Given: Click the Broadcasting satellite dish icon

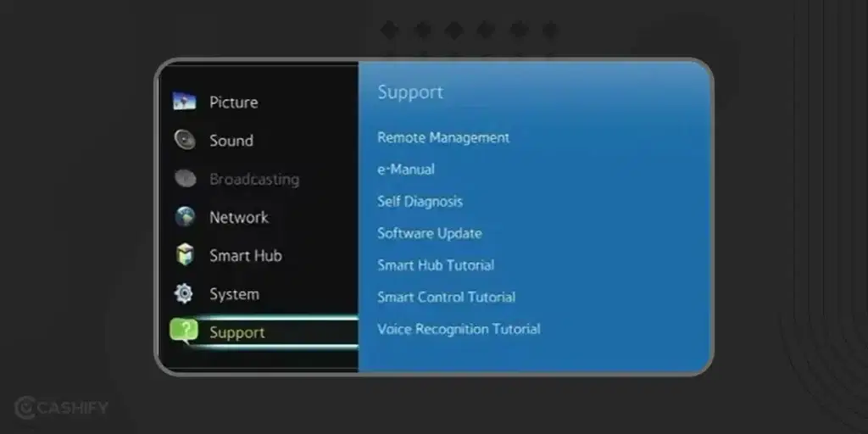Looking at the screenshot, I should tap(186, 178).
